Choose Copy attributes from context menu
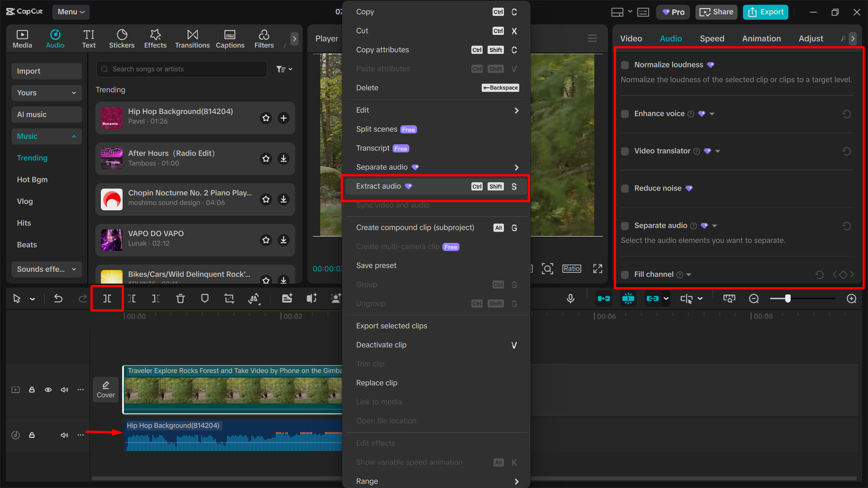 436,50
